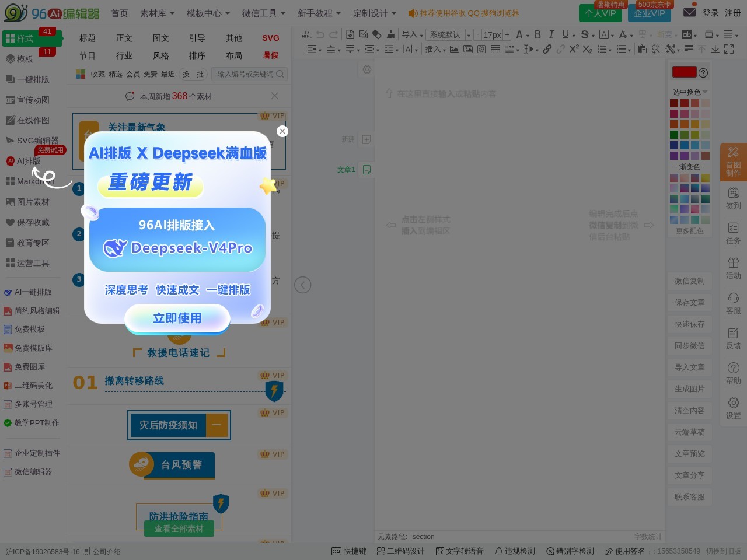Click the undo arrow icon

pyautogui.click(x=320, y=34)
